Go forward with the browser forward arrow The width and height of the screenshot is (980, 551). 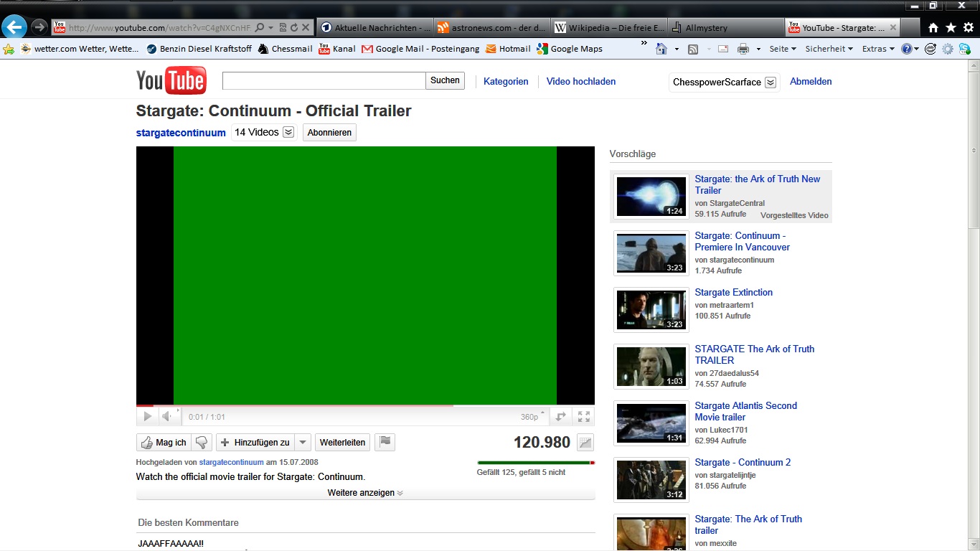tap(39, 27)
